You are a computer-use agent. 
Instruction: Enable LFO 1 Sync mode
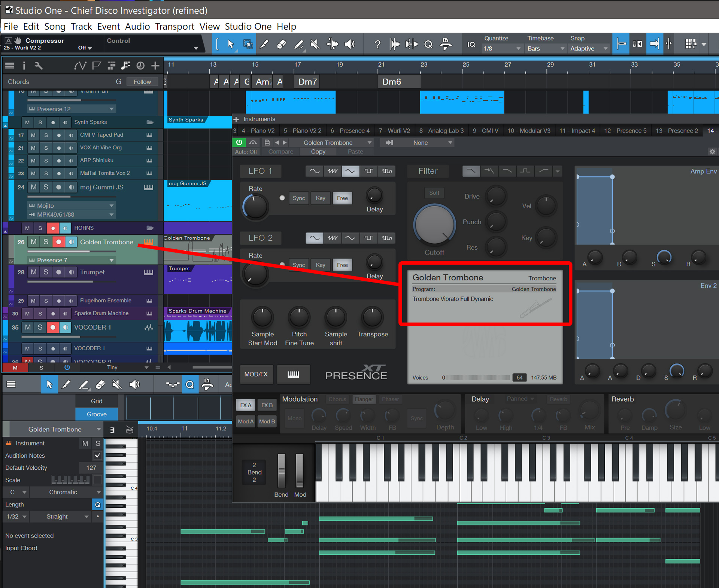pos(298,198)
